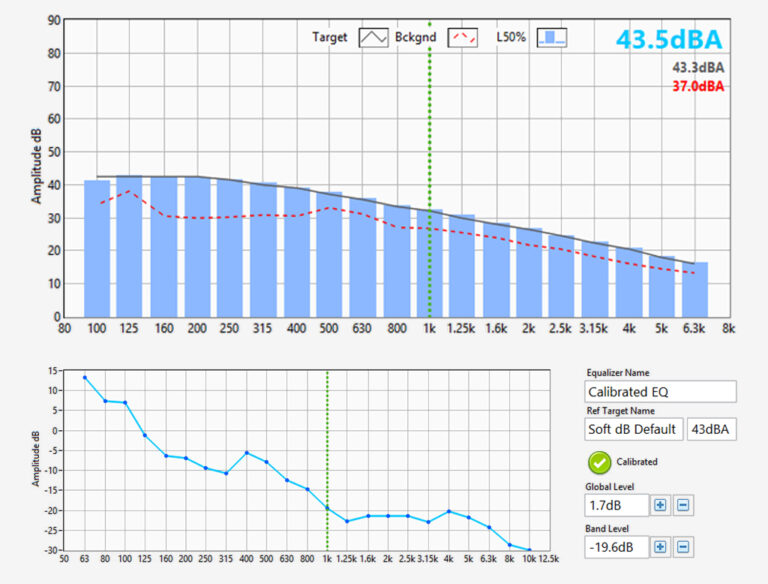
Task: Click the green Calibrated checkmark icon
Action: pos(600,462)
